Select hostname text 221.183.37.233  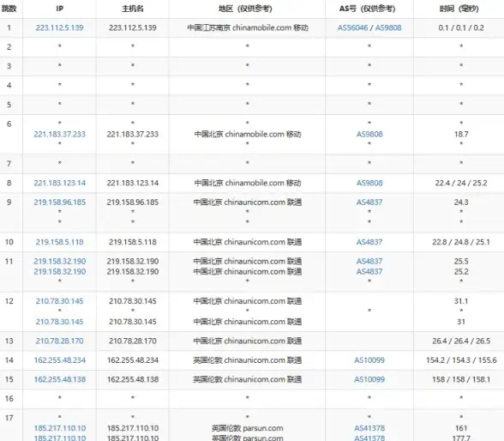pyautogui.click(x=132, y=134)
